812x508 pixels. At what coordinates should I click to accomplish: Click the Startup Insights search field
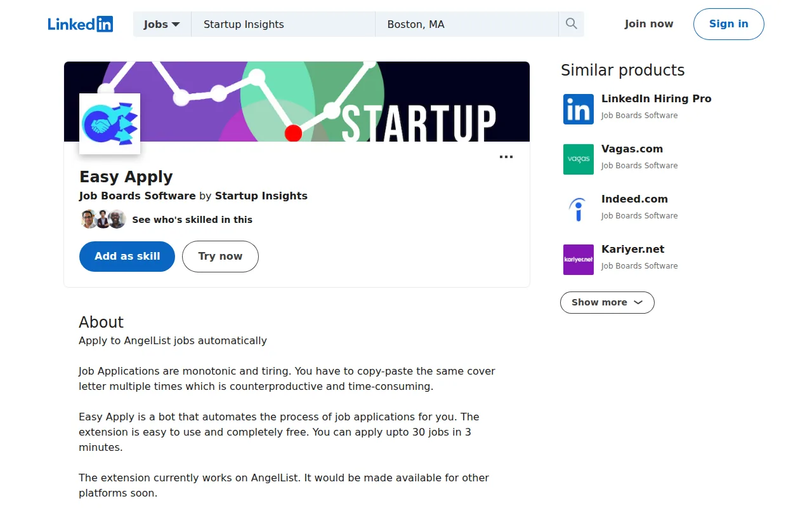point(283,24)
